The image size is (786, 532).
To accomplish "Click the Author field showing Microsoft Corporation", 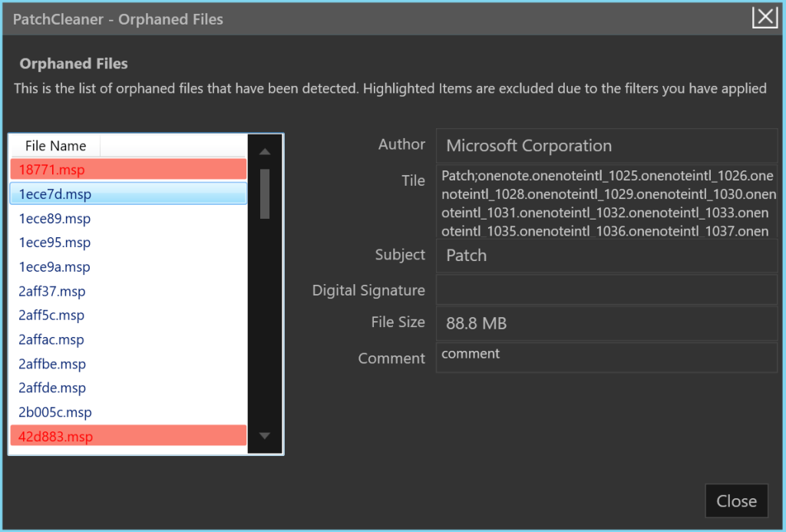I will (606, 146).
